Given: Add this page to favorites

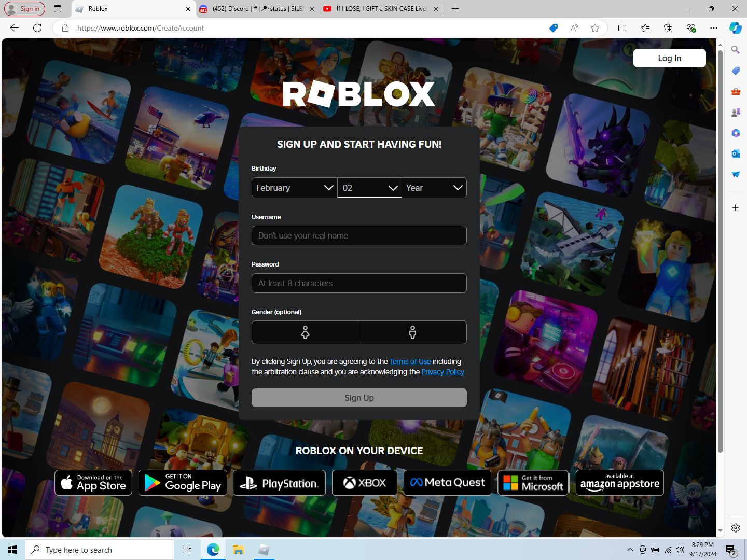Looking at the screenshot, I should (595, 28).
